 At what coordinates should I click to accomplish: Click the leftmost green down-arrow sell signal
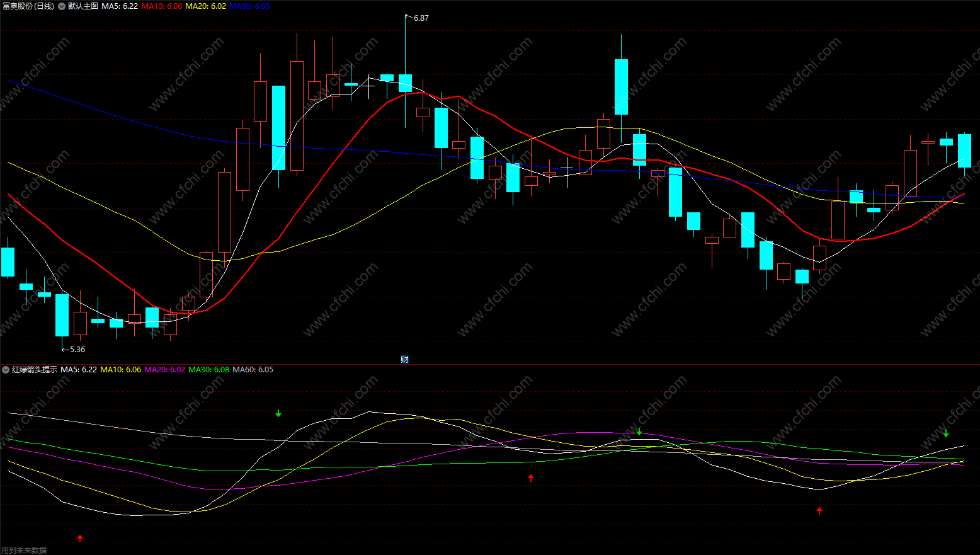[278, 413]
